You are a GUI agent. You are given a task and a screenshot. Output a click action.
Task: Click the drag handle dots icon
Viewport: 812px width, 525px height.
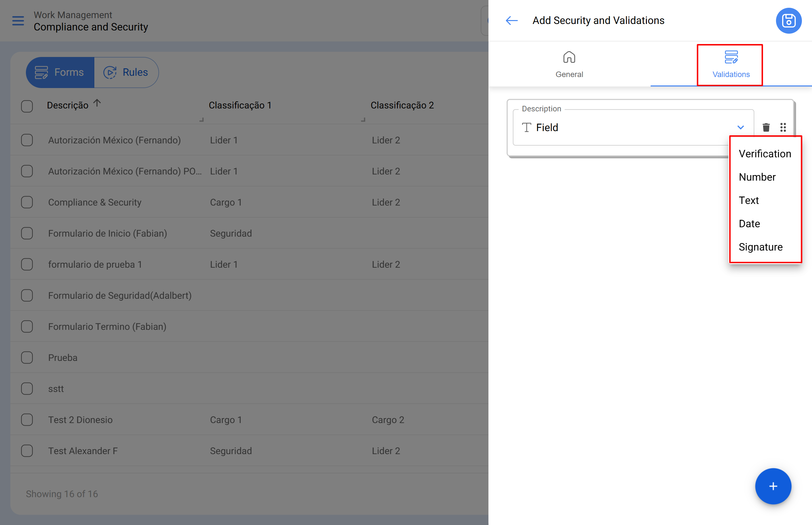click(783, 128)
